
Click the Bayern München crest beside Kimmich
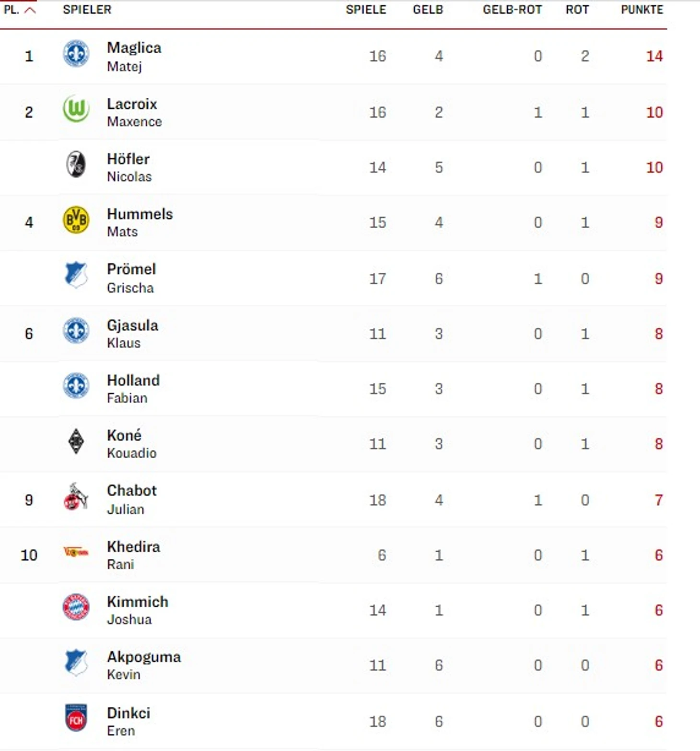pyautogui.click(x=76, y=607)
